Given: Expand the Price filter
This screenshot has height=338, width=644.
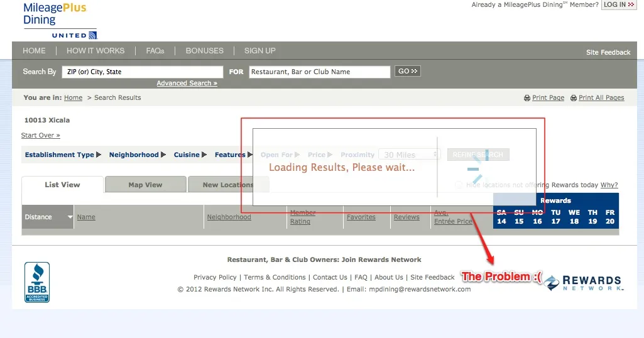Looking at the screenshot, I should tap(320, 155).
